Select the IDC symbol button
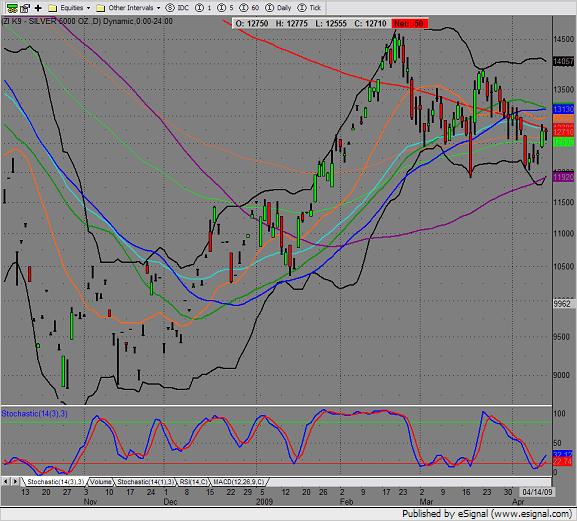Viewport: 577px width, 521px height. coord(177,8)
